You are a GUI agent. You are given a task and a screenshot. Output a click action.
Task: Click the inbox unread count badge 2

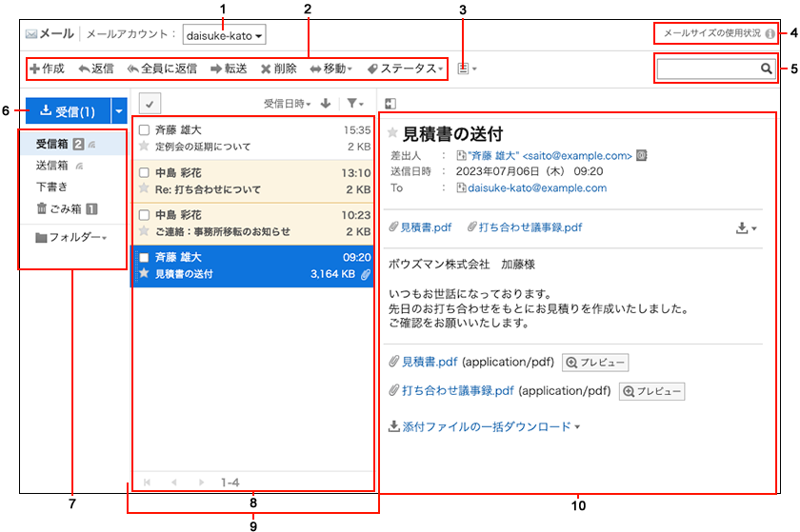point(78,145)
